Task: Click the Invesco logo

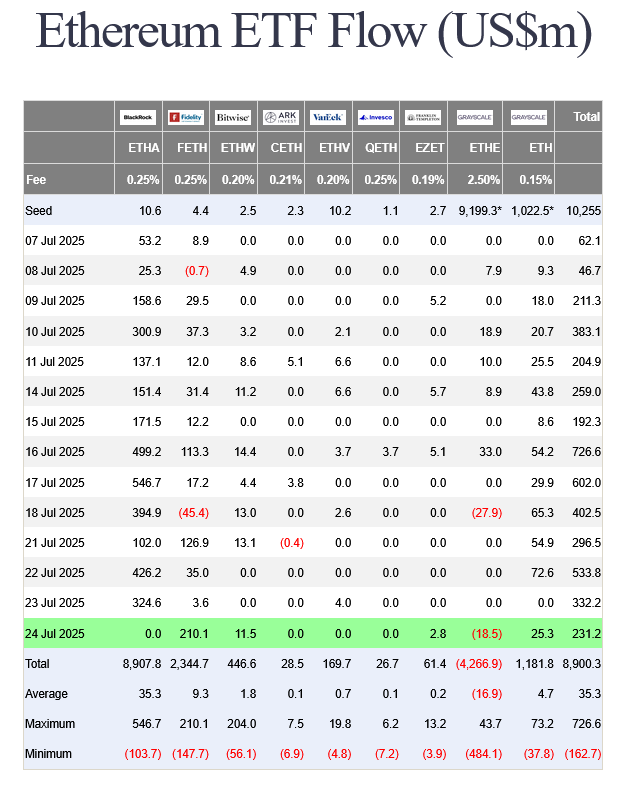Action: (x=376, y=117)
